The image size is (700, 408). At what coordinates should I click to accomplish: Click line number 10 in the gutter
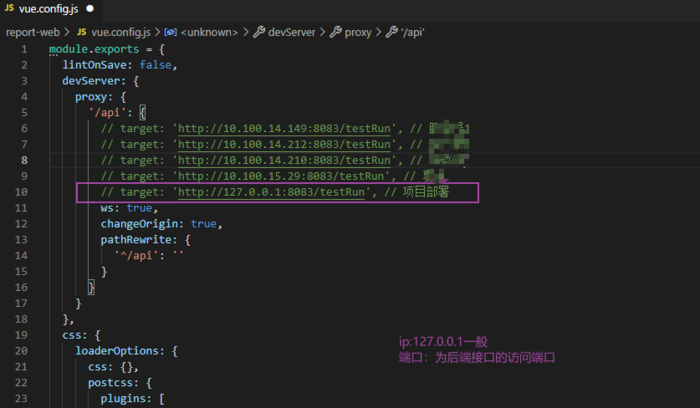point(22,192)
